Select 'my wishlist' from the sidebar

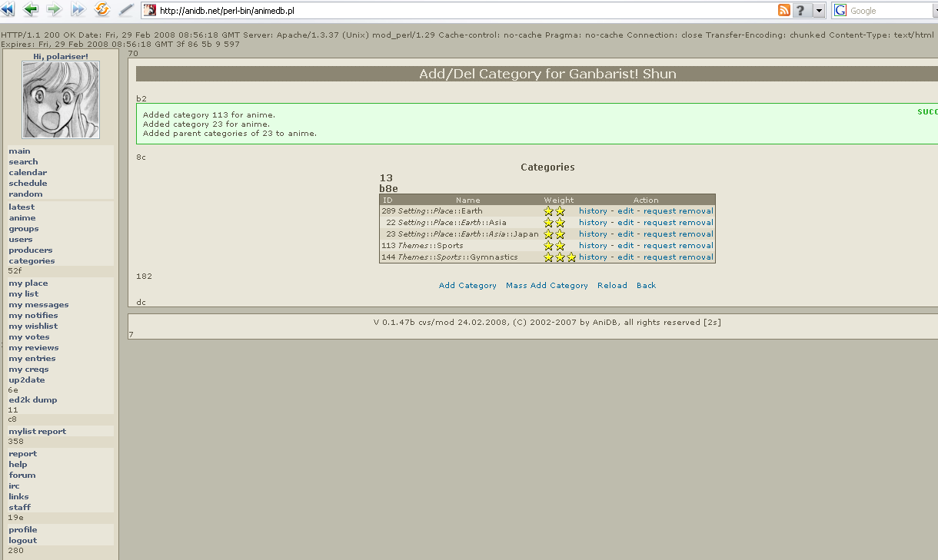pyautogui.click(x=33, y=326)
